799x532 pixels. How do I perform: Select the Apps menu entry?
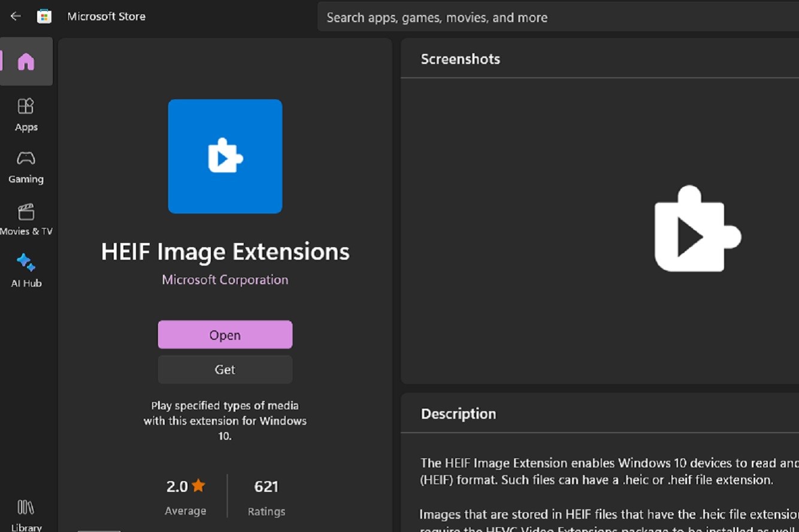click(x=26, y=127)
